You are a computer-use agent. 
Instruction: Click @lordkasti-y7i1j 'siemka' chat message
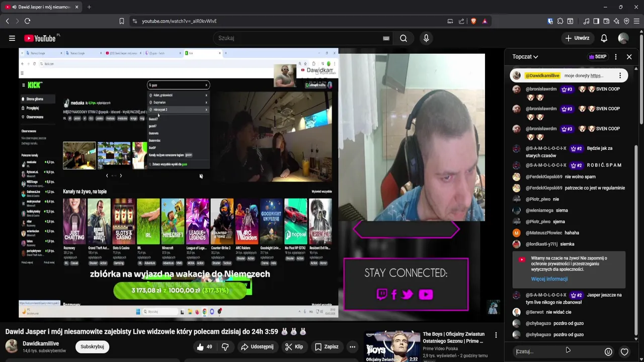569,244
